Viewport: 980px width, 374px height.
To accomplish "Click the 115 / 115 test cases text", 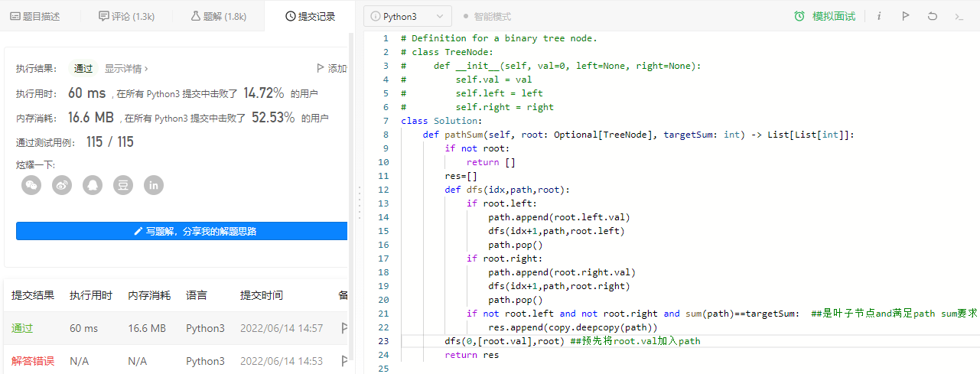I will point(110,141).
